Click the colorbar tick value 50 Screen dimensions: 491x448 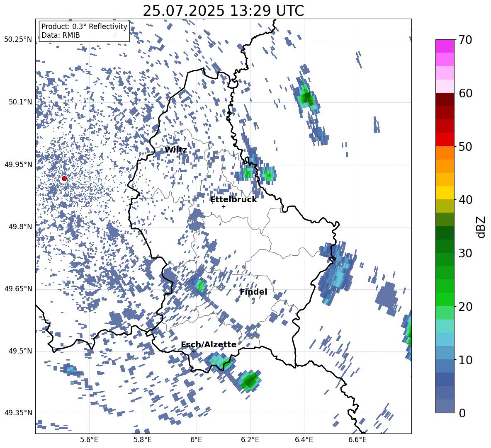coord(466,146)
